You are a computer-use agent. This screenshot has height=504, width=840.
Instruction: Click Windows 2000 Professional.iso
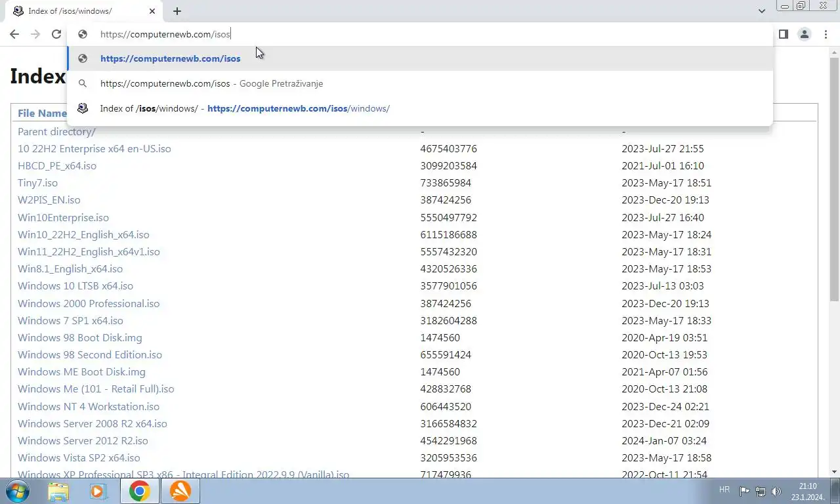pyautogui.click(x=89, y=303)
